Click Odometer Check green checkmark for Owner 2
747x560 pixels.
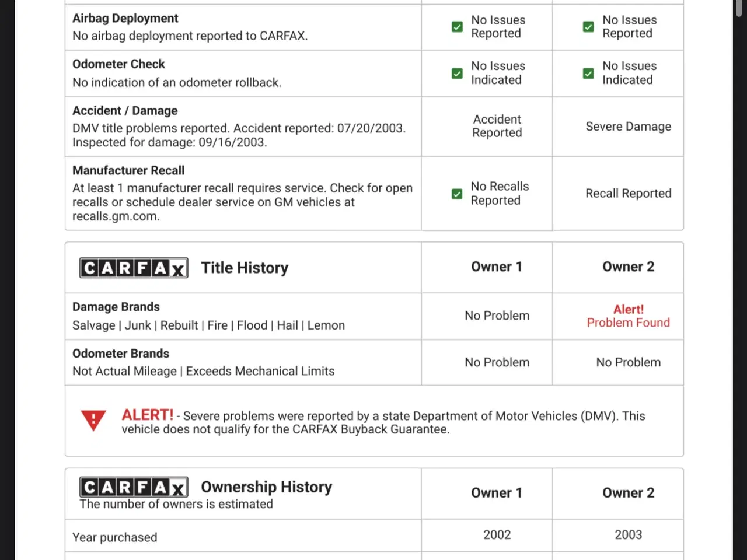coord(588,73)
